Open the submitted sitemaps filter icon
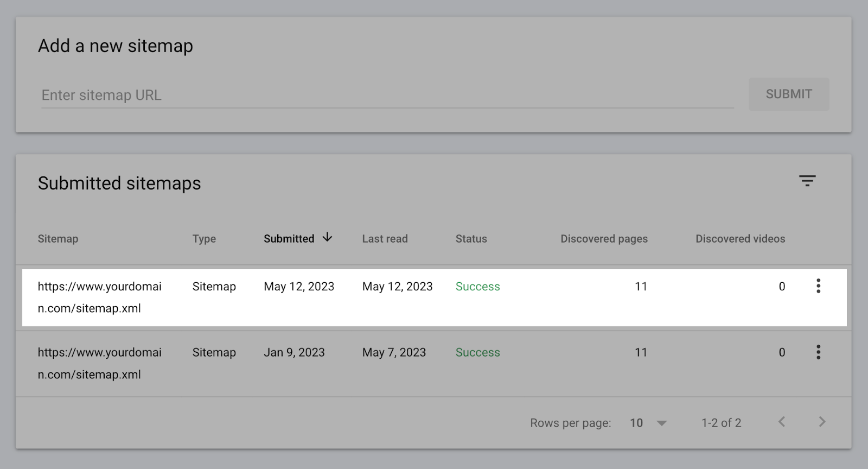868x469 pixels. coord(807,181)
